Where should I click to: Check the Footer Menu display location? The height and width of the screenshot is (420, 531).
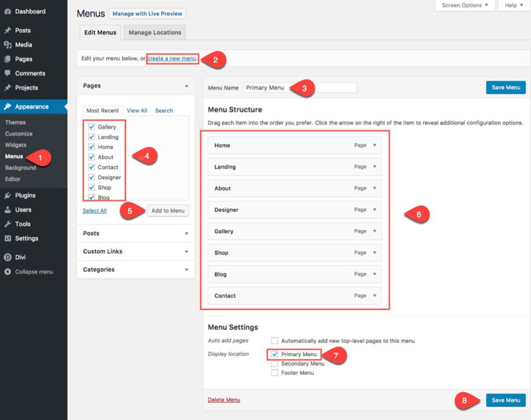click(275, 373)
